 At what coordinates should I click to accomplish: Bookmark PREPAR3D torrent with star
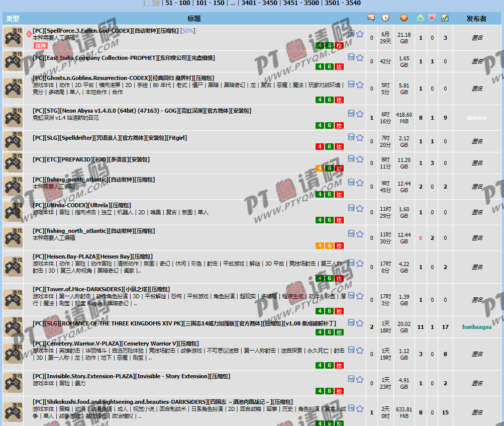(x=360, y=159)
